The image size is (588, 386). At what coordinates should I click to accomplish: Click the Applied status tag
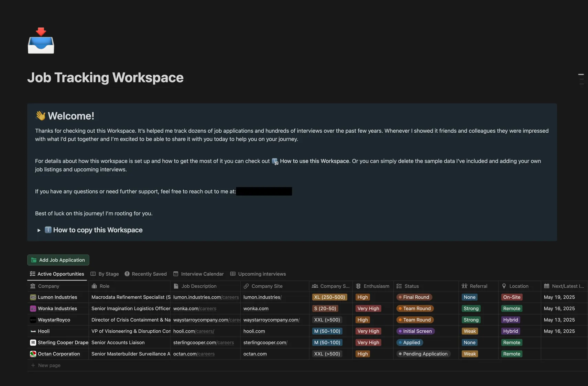[x=410, y=342]
